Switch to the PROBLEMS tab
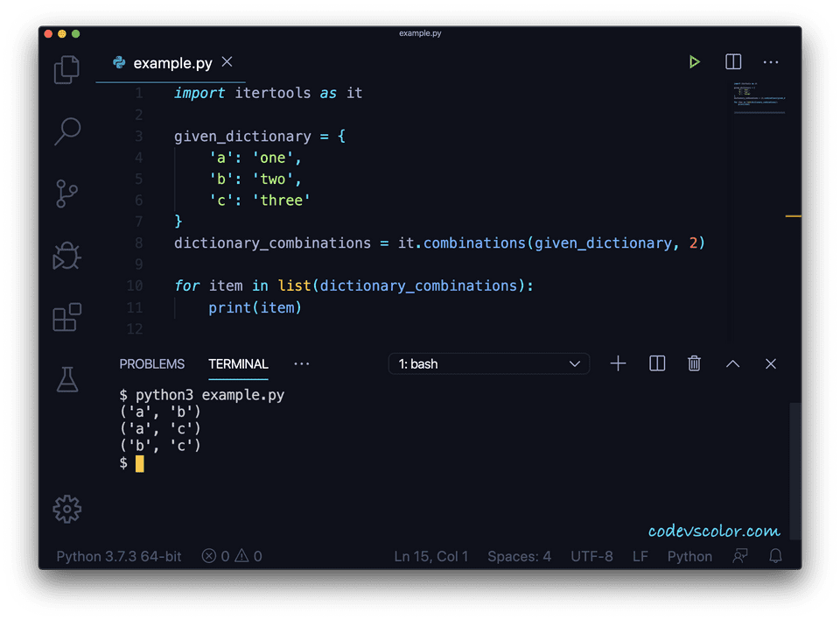This screenshot has width=840, height=620. click(x=152, y=363)
